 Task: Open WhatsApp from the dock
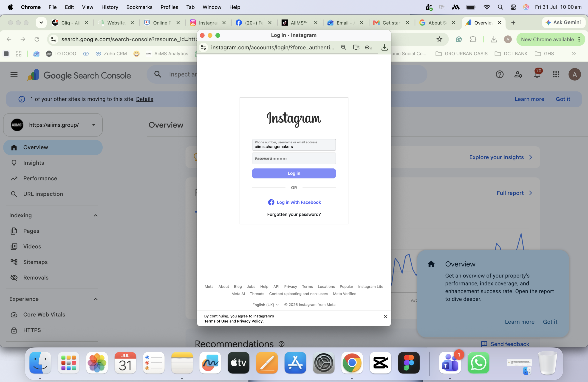coord(478,363)
